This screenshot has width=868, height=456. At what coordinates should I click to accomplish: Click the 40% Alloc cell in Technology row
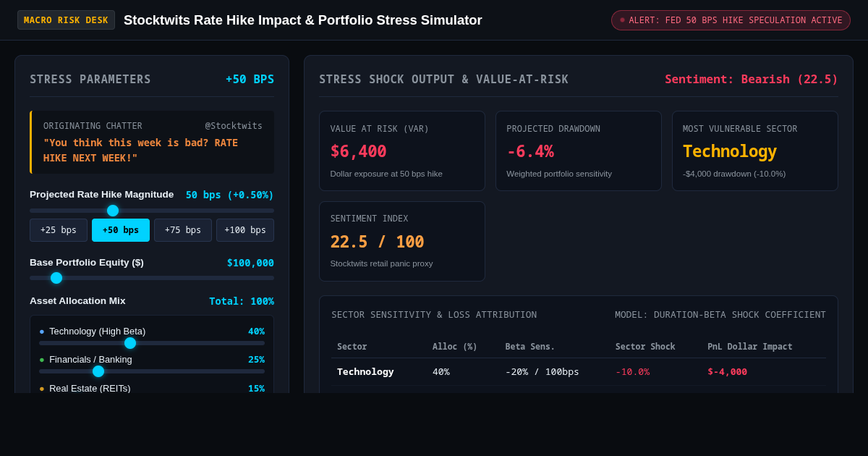[441, 372]
